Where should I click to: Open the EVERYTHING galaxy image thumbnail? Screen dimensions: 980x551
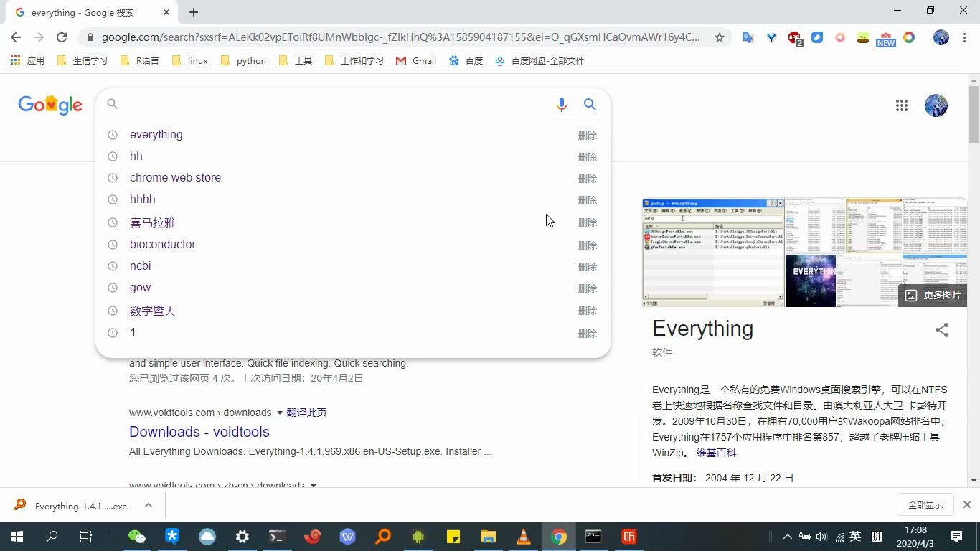[x=811, y=281]
